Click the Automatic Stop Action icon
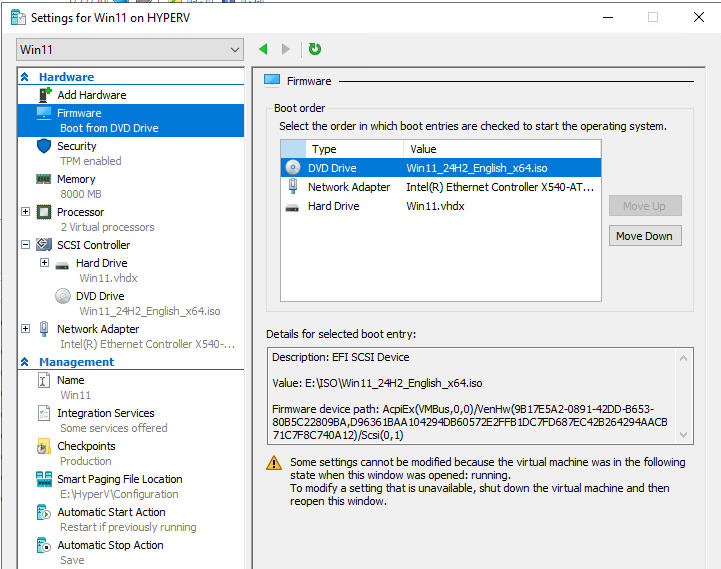This screenshot has height=569, width=721. 44,545
